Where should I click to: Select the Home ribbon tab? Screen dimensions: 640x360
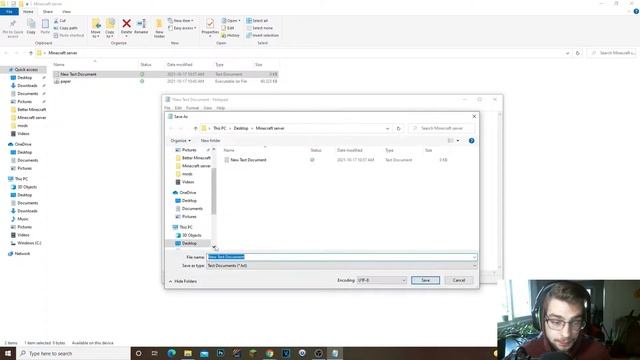(x=28, y=11)
